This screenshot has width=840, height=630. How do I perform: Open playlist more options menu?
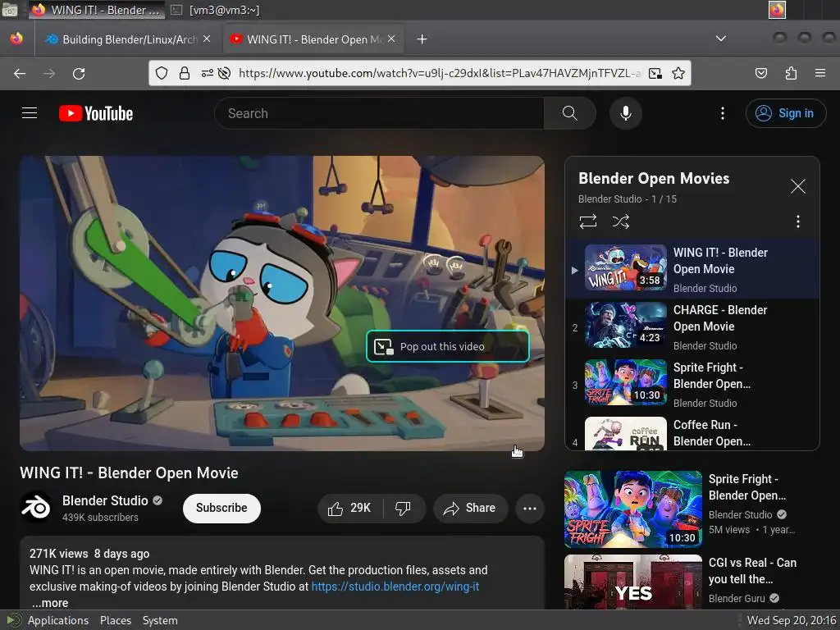[x=798, y=221]
